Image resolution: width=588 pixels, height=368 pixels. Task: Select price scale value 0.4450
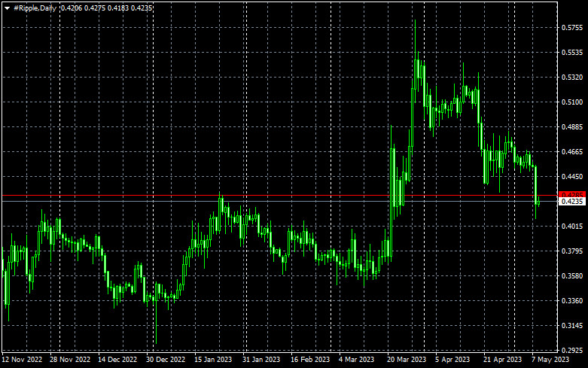coord(572,177)
